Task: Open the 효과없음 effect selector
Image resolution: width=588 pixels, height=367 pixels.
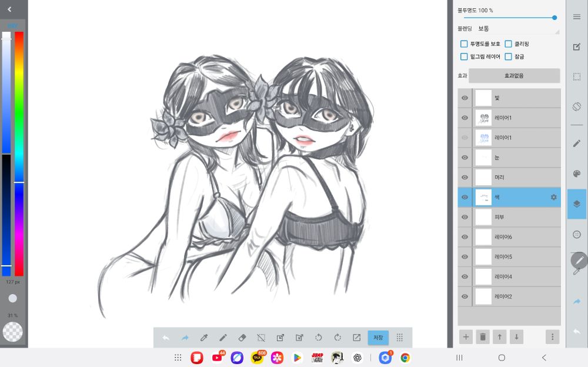Action: pyautogui.click(x=514, y=76)
